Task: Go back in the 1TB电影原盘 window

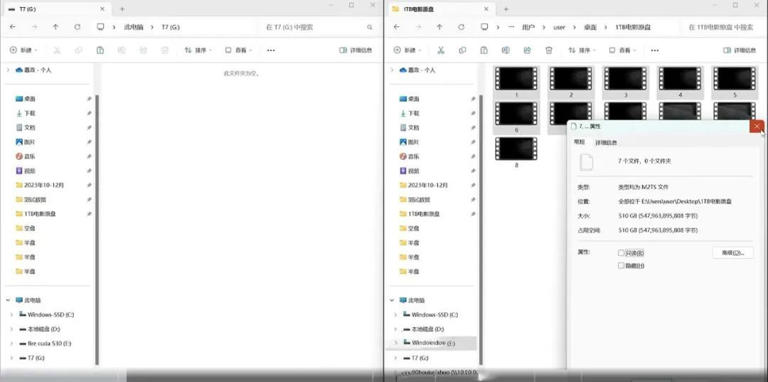Action: tap(397, 27)
